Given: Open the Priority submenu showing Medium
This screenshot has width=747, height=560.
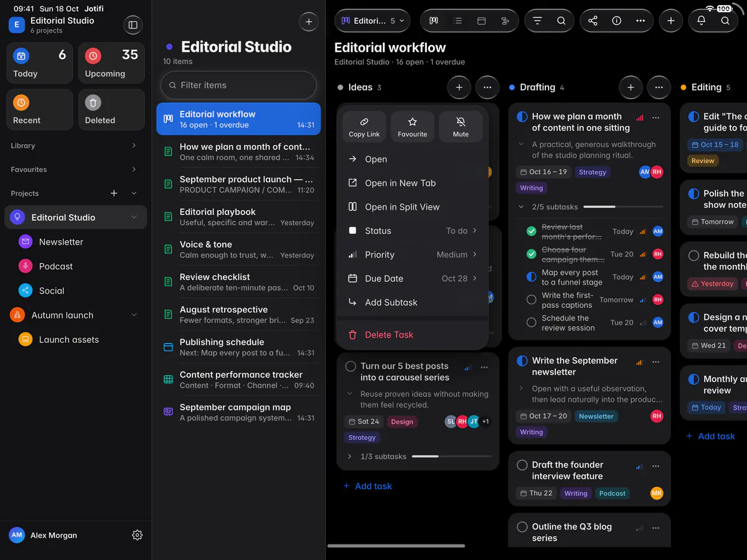Looking at the screenshot, I should point(412,254).
